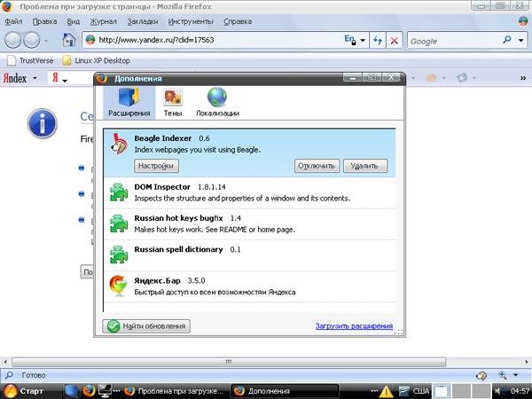This screenshot has height=399, width=532.
Task: Open the search engine dropdown arrow
Action: tap(521, 41)
